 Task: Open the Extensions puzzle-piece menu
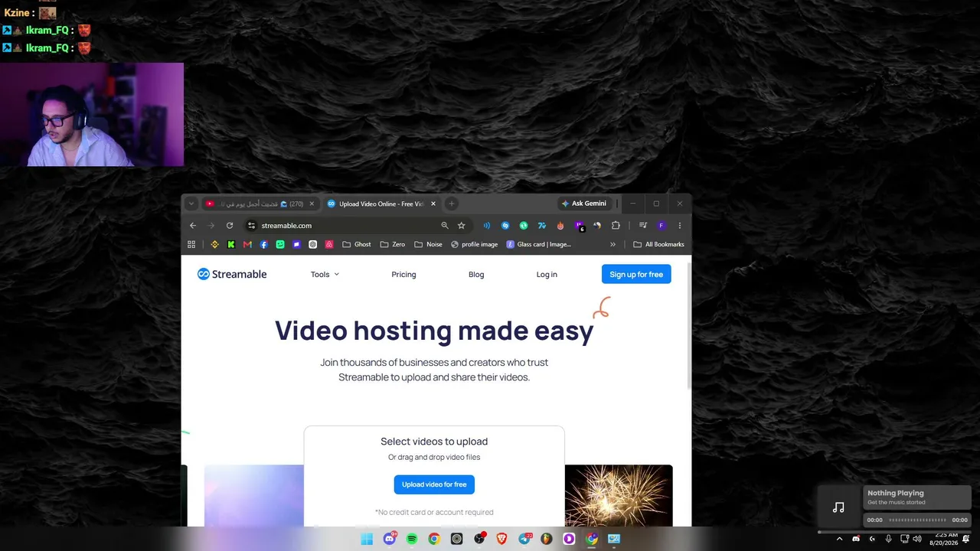point(616,226)
